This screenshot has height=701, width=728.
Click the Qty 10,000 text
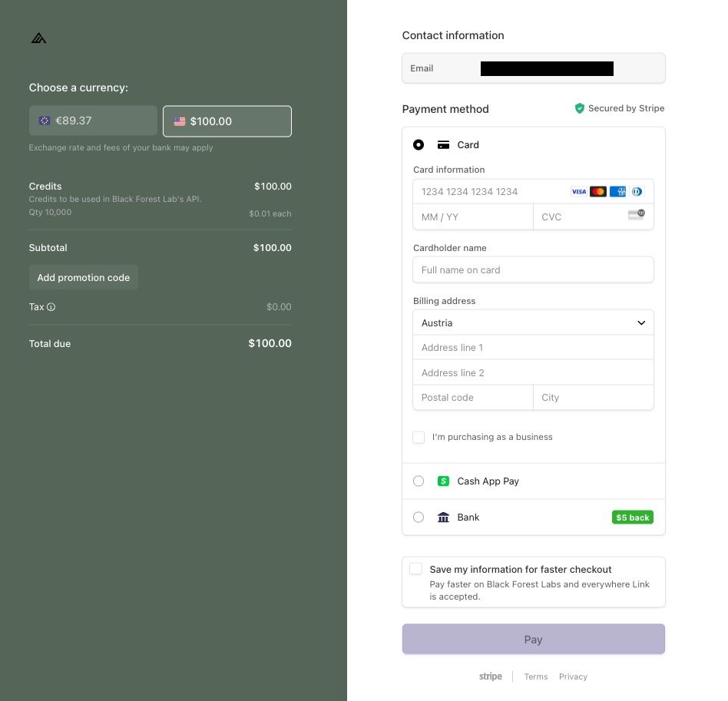50,212
